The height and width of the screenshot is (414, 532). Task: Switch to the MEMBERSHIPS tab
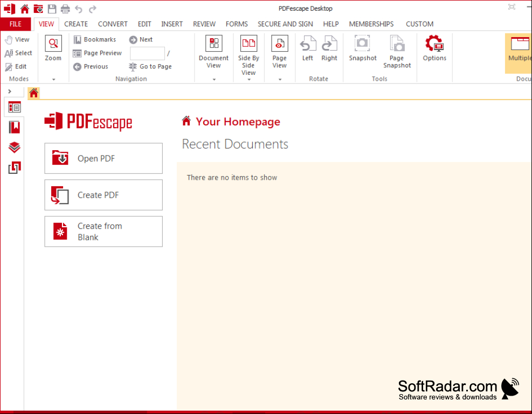371,24
